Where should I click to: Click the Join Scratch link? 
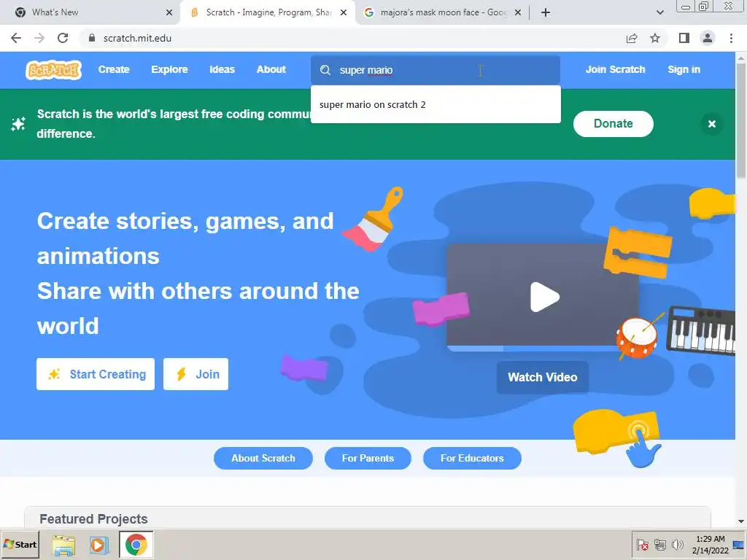(x=615, y=69)
